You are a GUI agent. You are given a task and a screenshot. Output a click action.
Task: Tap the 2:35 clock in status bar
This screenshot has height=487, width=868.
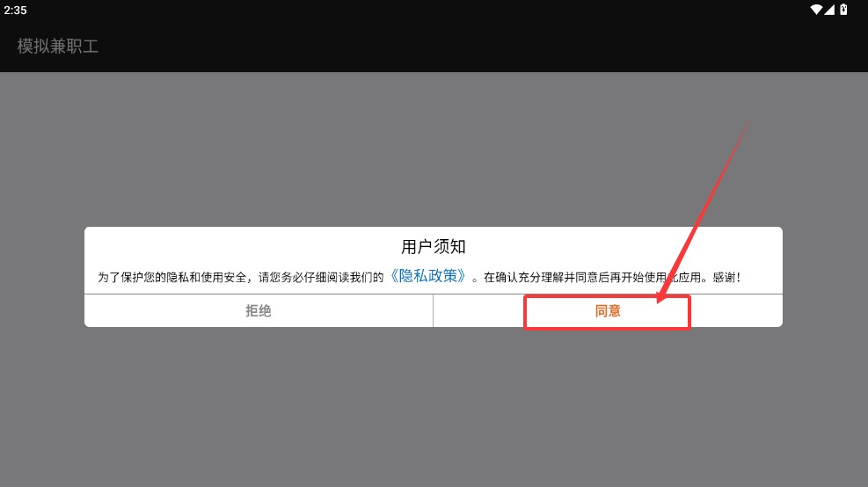pyautogui.click(x=15, y=10)
